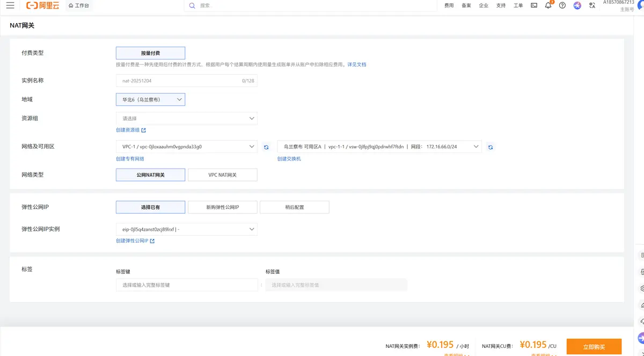Refresh the vSwitch list next to 172.16.66.0/24
The height and width of the screenshot is (356, 644).
pos(491,147)
